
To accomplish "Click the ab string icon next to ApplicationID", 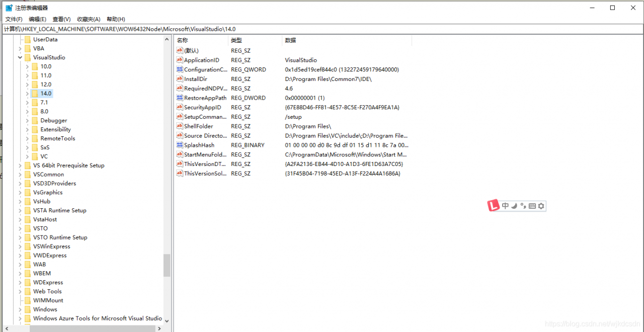I will (x=180, y=60).
